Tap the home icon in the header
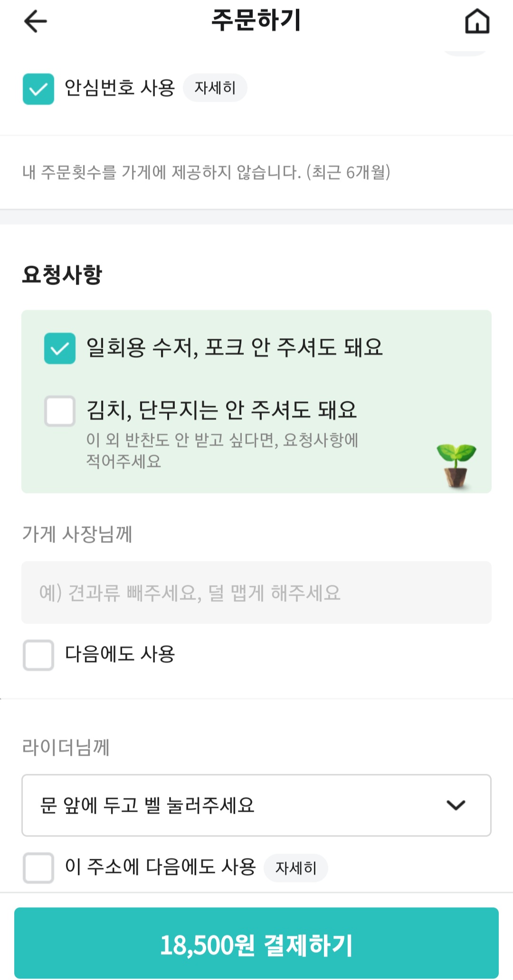 coord(477,21)
